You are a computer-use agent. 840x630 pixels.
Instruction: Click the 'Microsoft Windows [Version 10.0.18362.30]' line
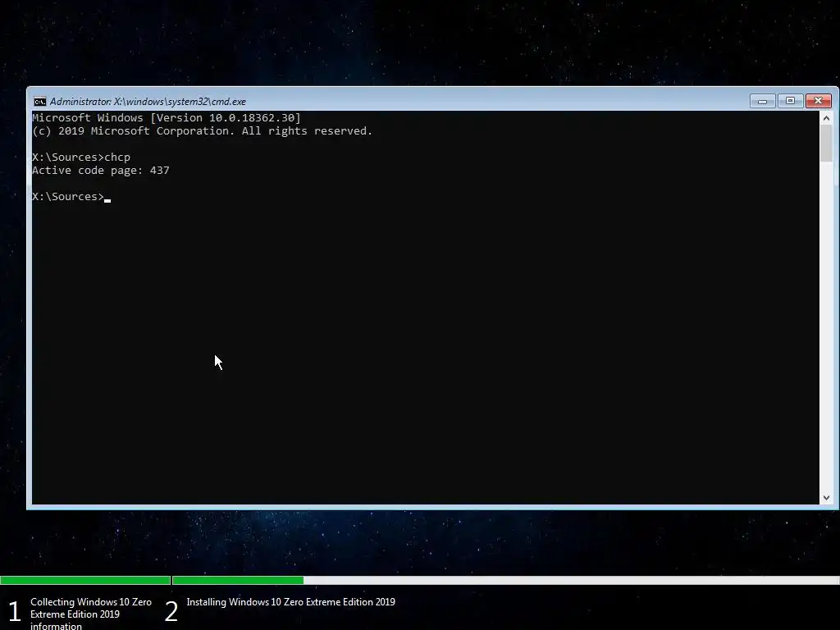coord(167,118)
